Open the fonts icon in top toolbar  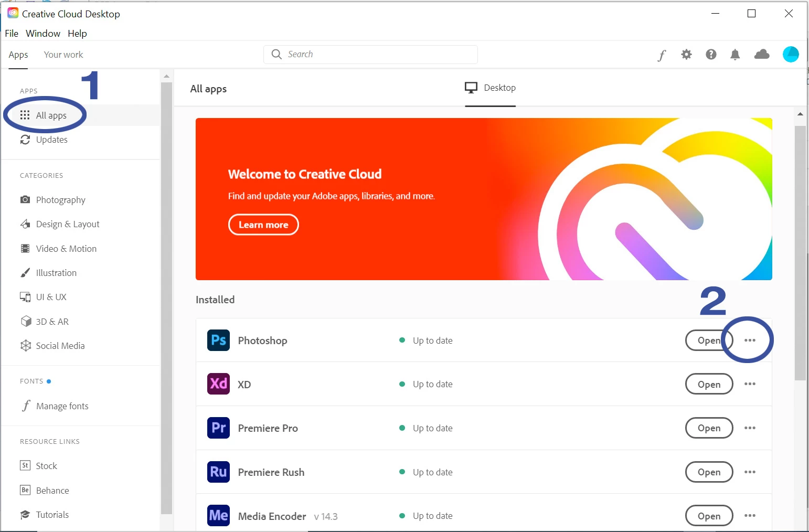662,55
